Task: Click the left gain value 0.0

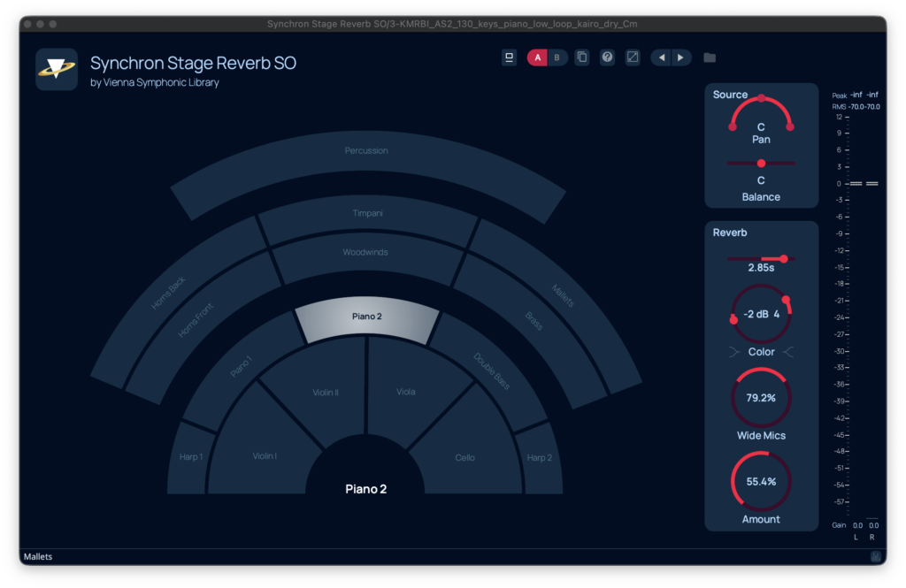Action: (x=858, y=525)
